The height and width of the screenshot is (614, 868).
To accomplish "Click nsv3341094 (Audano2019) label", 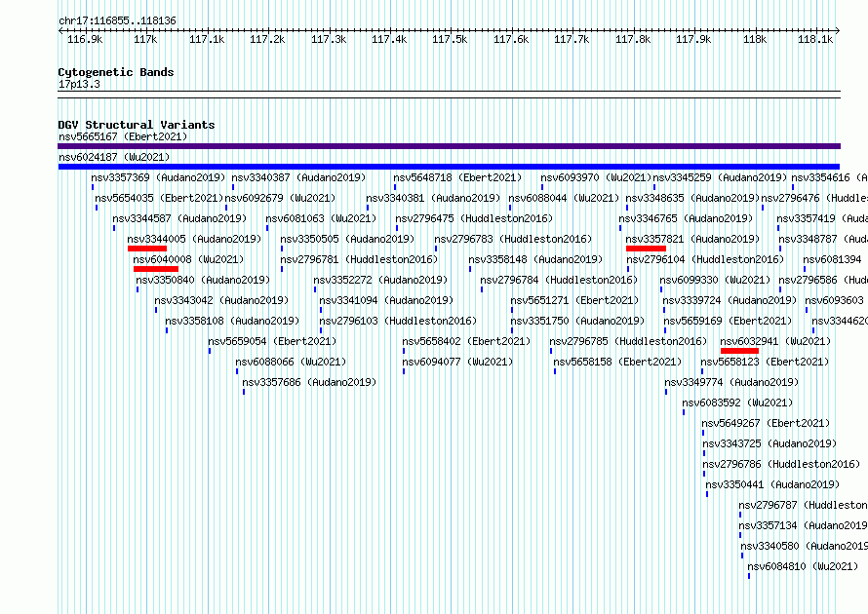I will 386,300.
